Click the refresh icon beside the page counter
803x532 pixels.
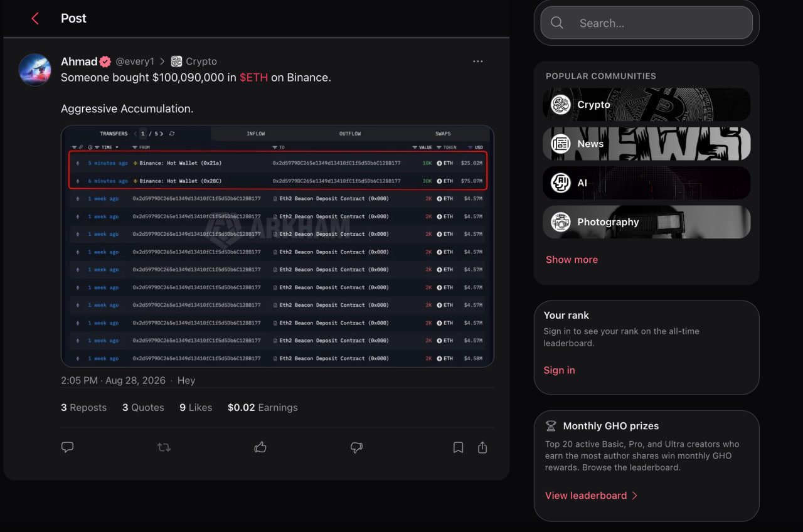point(172,134)
